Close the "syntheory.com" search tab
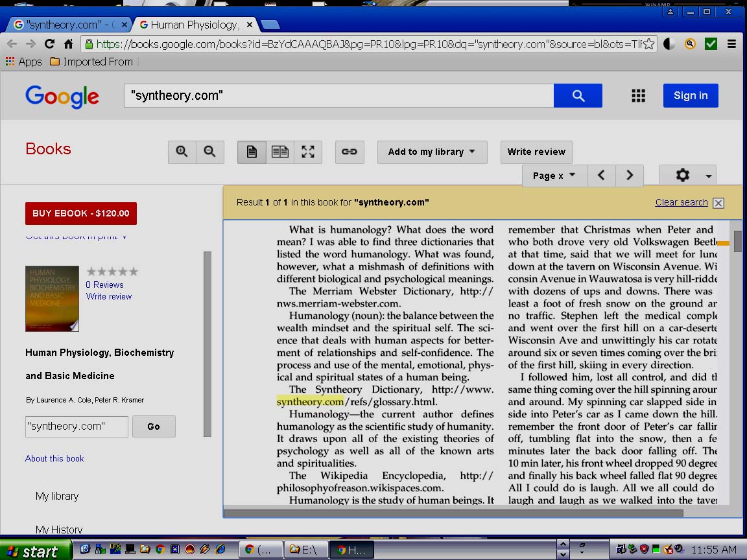 (x=124, y=25)
